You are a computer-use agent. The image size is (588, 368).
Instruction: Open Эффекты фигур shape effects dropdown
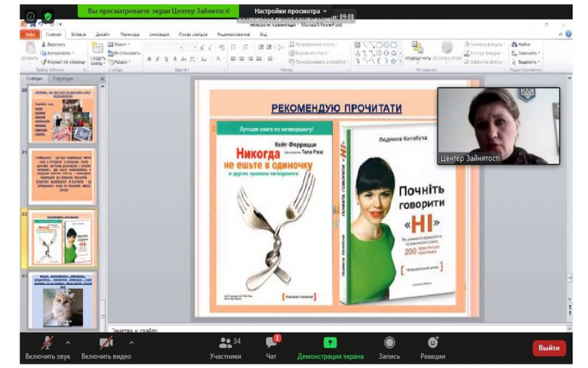[x=484, y=62]
